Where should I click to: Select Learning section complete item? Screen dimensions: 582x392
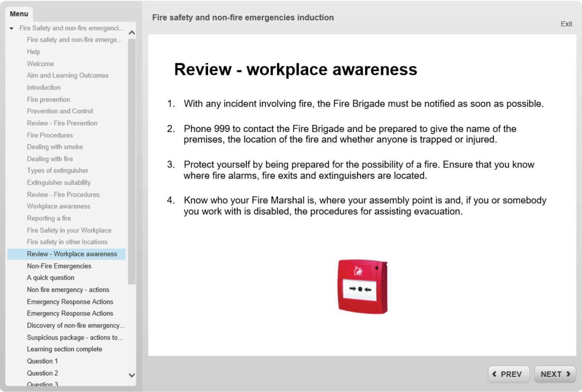[x=64, y=349]
